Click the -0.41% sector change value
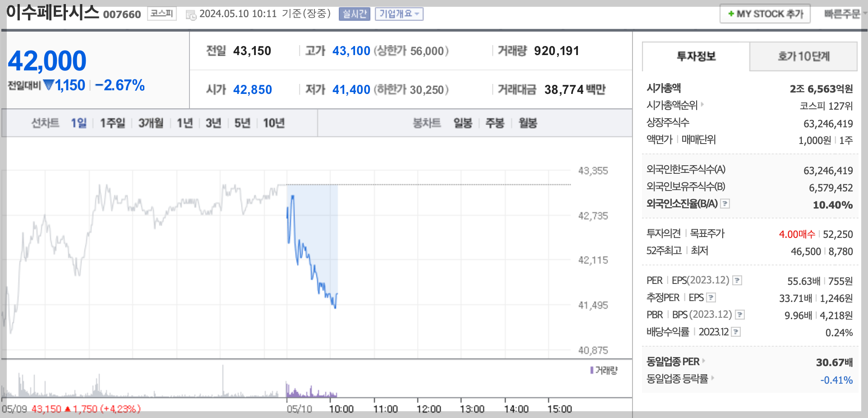This screenshot has height=418, width=868. tap(836, 380)
